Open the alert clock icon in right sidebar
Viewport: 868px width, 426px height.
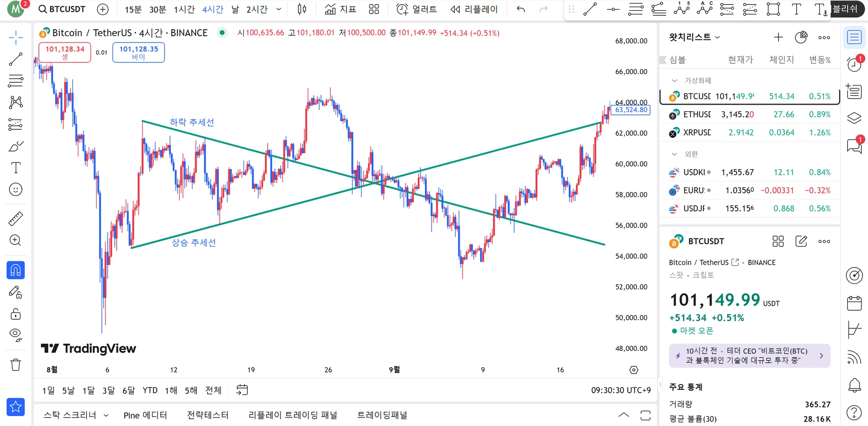854,64
